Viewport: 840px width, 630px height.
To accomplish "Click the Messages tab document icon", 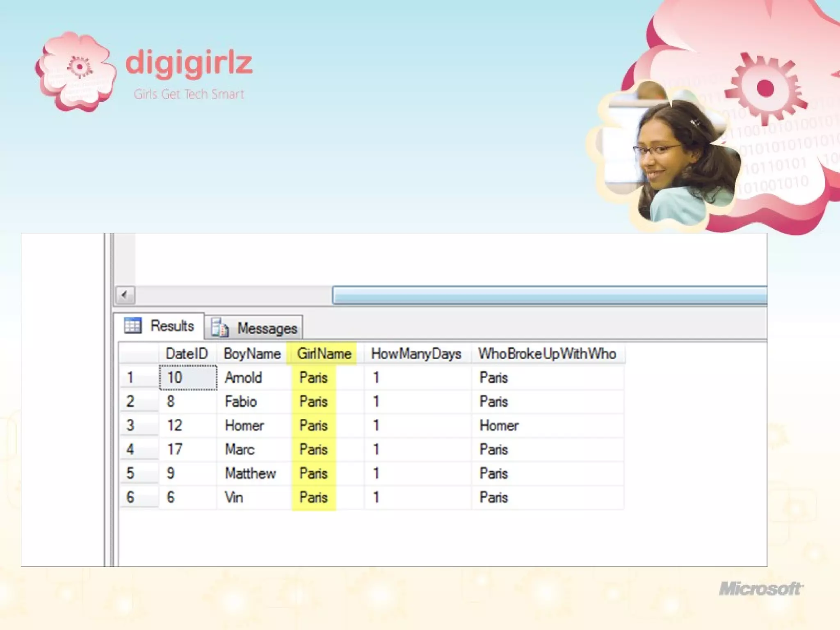I will [220, 328].
